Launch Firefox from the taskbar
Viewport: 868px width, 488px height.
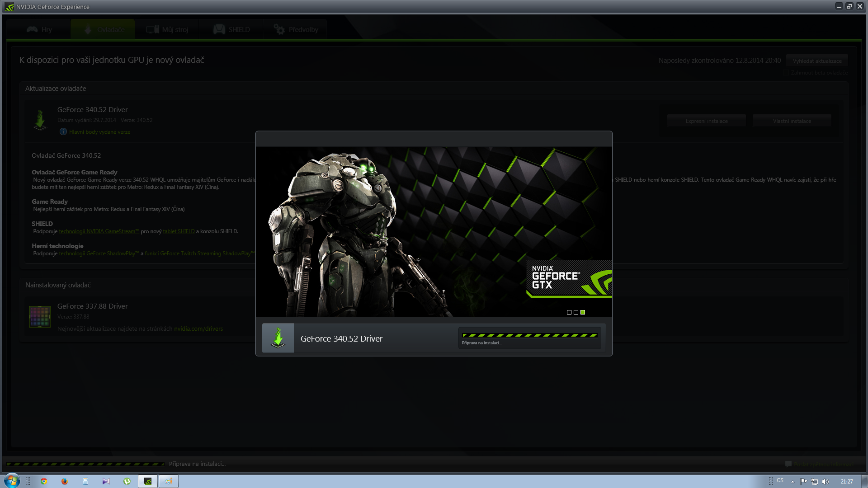[x=65, y=481]
